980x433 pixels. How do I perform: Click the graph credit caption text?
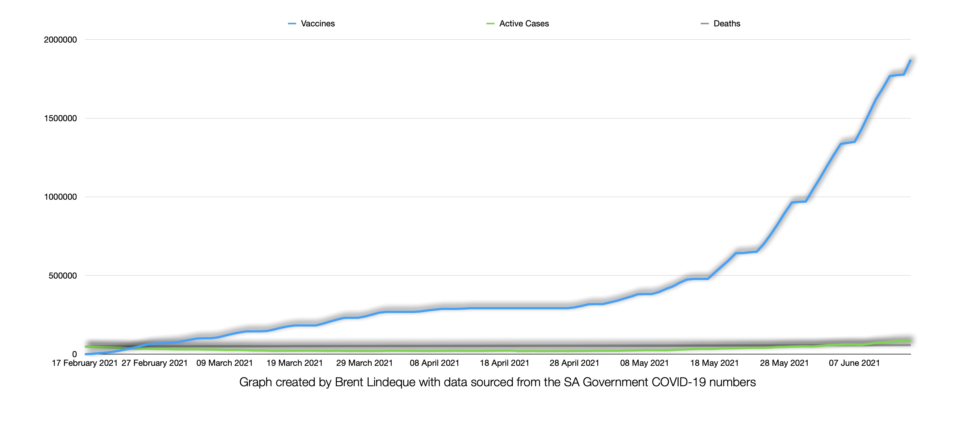497,382
